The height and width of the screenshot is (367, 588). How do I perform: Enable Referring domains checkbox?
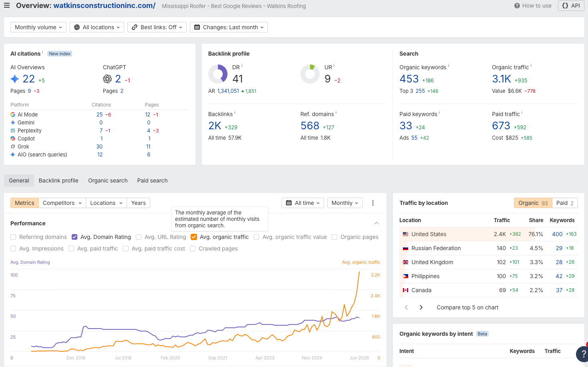[x=13, y=237]
